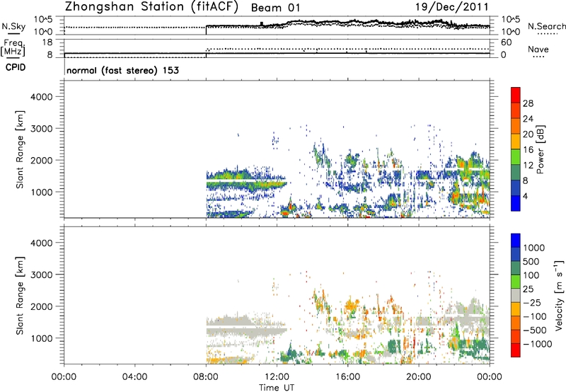Click the '20' label on Power colorbar
The width and height of the screenshot is (566, 392).
pos(528,134)
